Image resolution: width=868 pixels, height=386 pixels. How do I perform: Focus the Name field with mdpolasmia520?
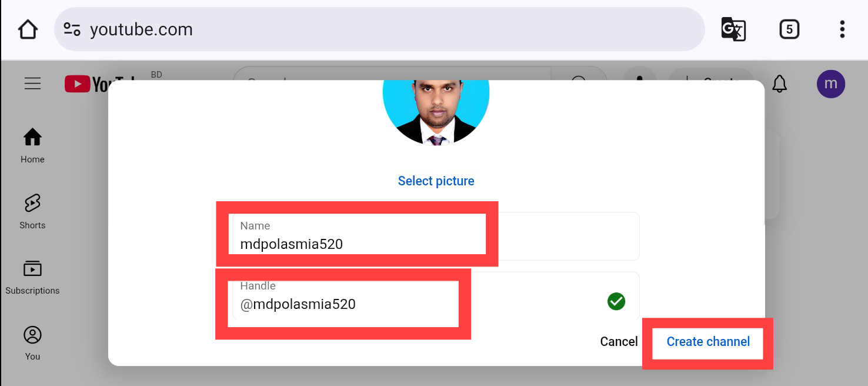[x=435, y=236]
